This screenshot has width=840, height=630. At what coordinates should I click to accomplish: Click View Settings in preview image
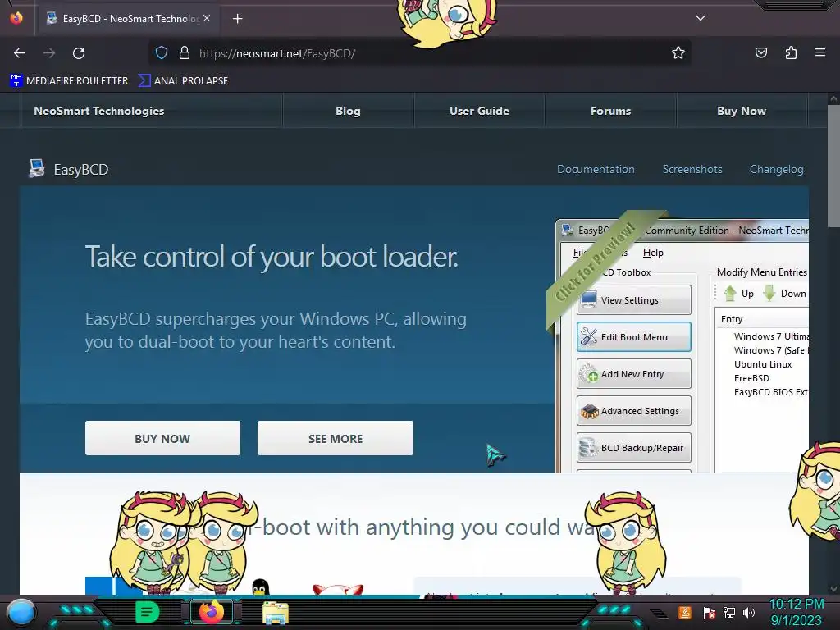pyautogui.click(x=634, y=300)
